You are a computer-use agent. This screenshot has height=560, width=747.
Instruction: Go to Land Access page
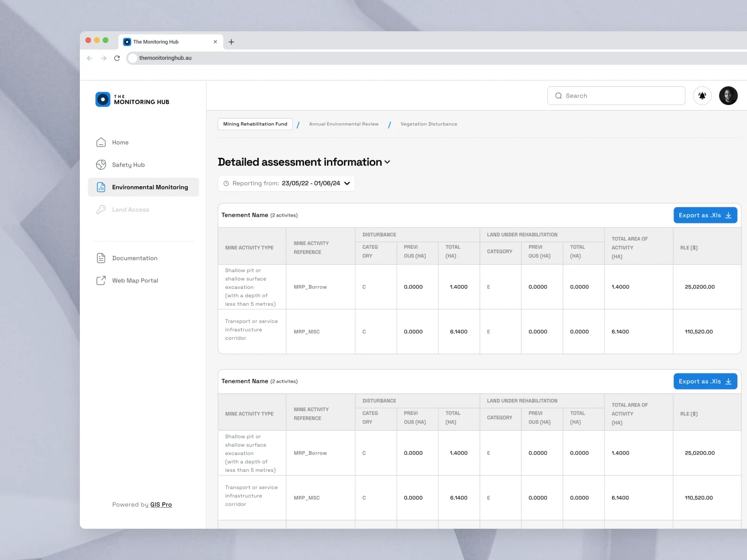pyautogui.click(x=130, y=210)
